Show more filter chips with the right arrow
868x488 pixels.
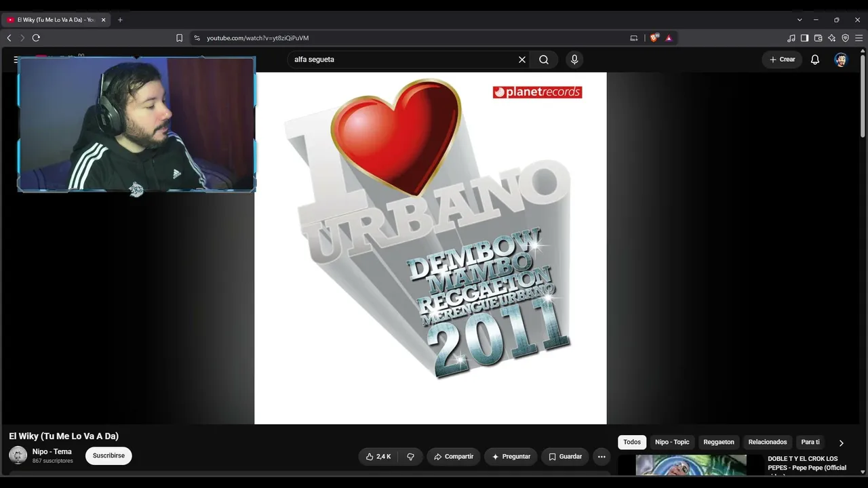pos(842,443)
